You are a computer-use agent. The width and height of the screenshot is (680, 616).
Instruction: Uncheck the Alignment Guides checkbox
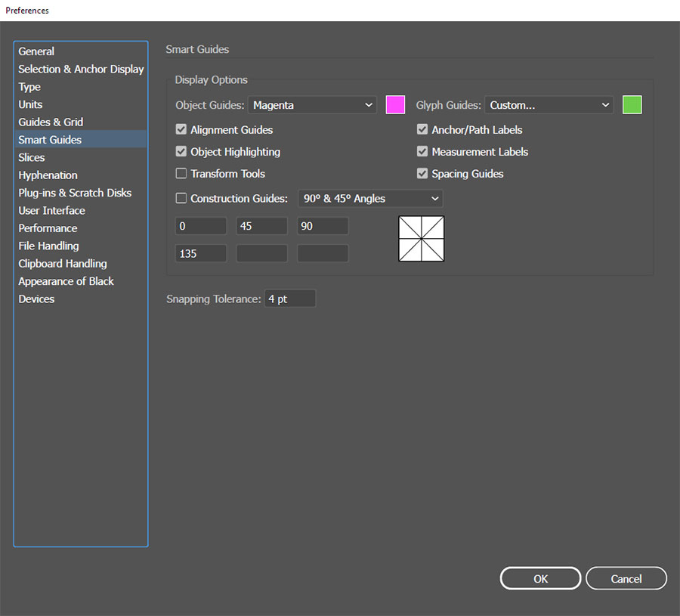point(181,130)
